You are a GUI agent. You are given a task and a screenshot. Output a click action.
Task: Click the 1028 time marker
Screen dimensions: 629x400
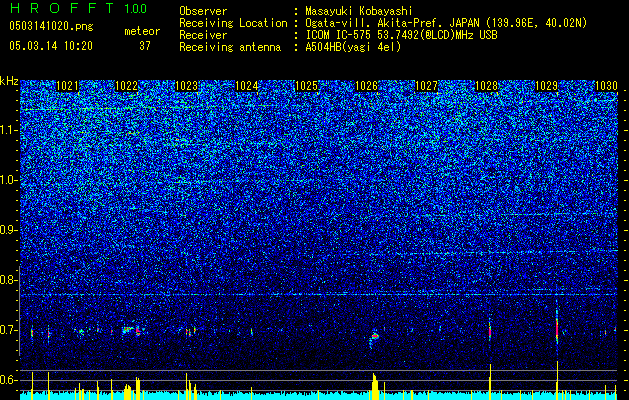click(x=486, y=86)
